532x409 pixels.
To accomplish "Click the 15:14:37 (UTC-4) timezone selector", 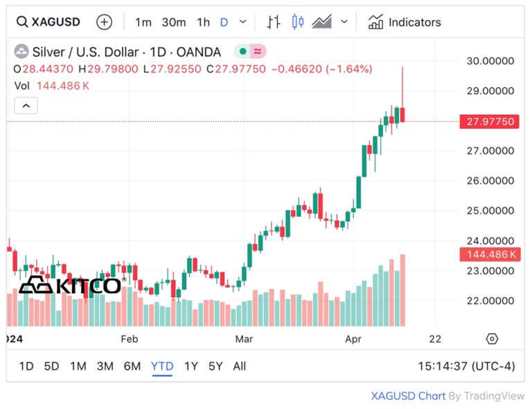I will click(466, 366).
